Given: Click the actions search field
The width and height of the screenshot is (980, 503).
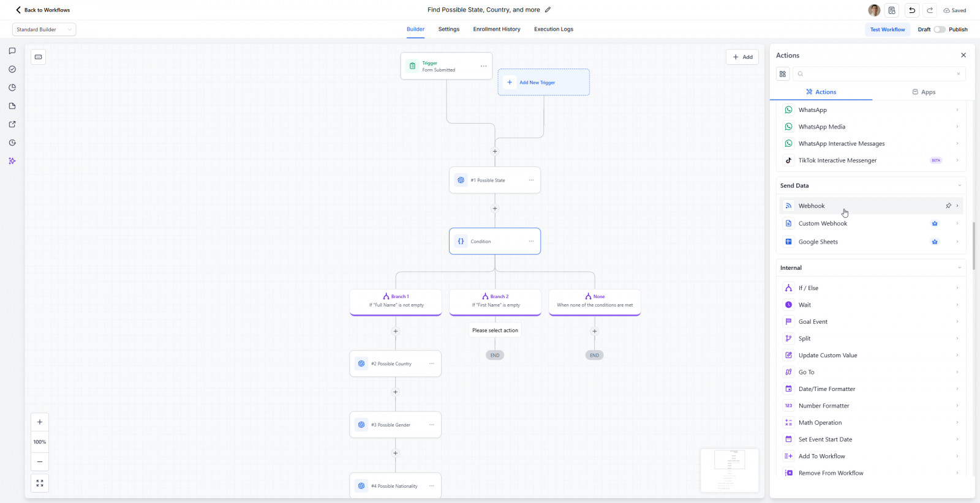Looking at the screenshot, I should (879, 74).
